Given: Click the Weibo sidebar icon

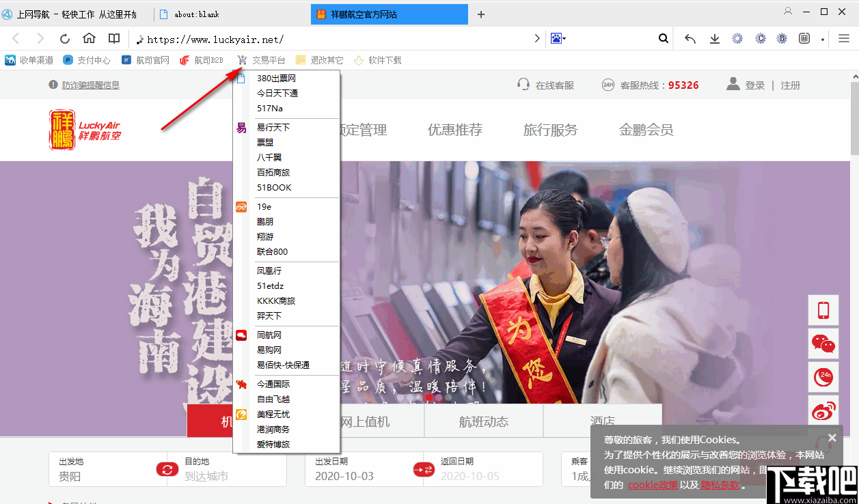Looking at the screenshot, I should click(x=823, y=410).
